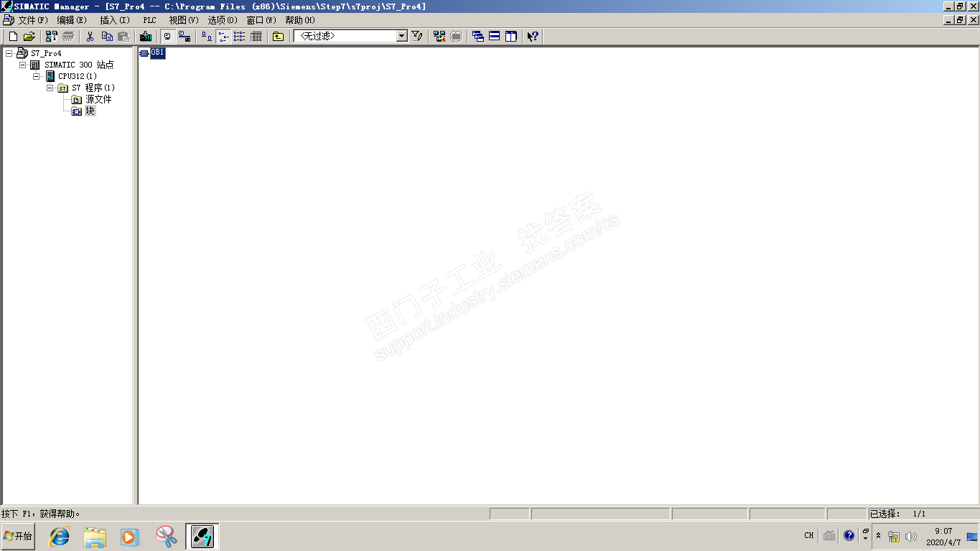Open the 编辑(E) menu
This screenshot has width=980, height=551.
click(x=72, y=20)
